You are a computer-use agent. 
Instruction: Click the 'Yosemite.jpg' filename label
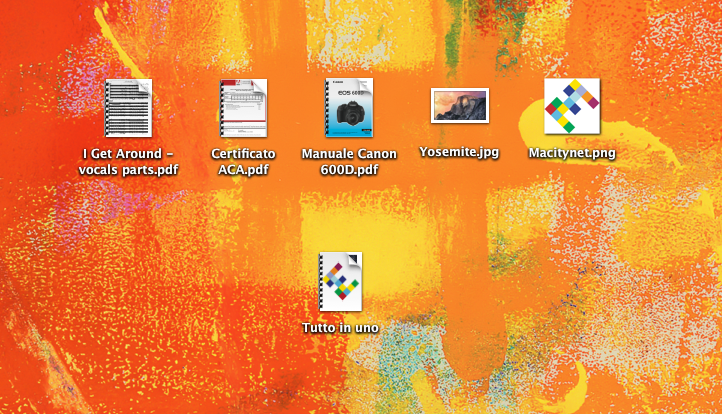[459, 152]
